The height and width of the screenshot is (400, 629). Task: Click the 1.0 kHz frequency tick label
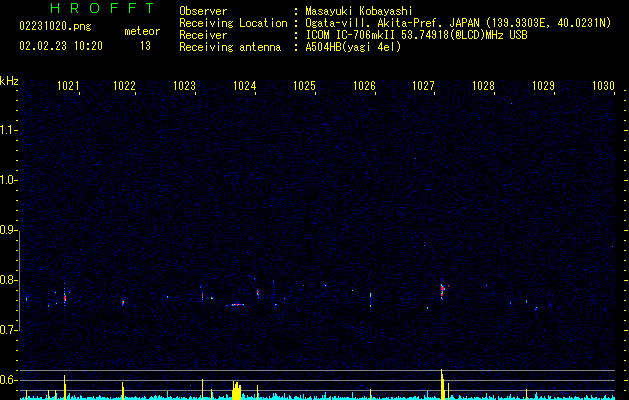click(8, 180)
